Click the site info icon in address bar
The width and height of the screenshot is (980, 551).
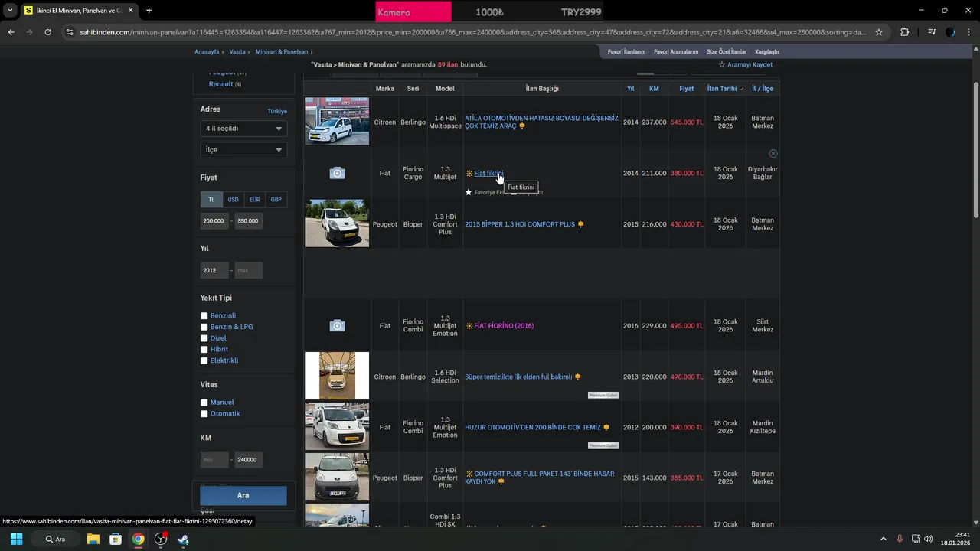tap(70, 32)
